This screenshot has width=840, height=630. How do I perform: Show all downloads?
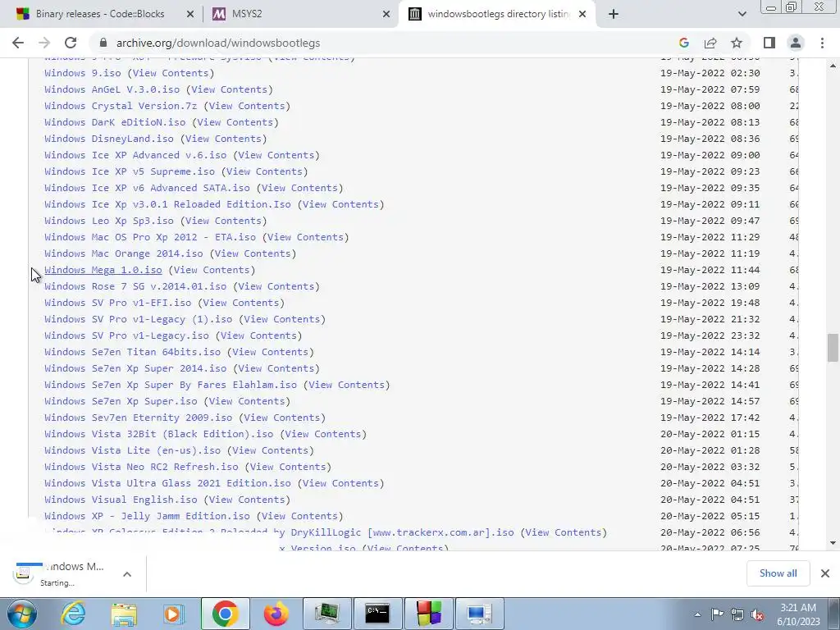778,573
